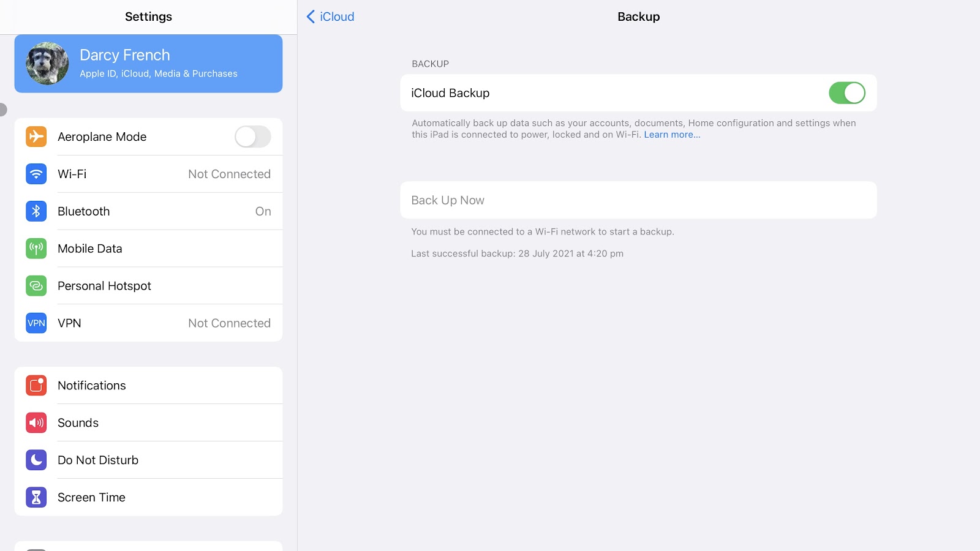Tap the Do Not Disturb moon icon
Screen dimensions: 980x551
36,460
